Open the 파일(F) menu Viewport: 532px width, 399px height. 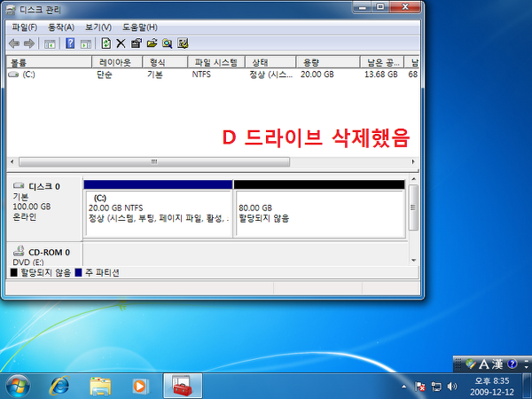click(x=25, y=27)
